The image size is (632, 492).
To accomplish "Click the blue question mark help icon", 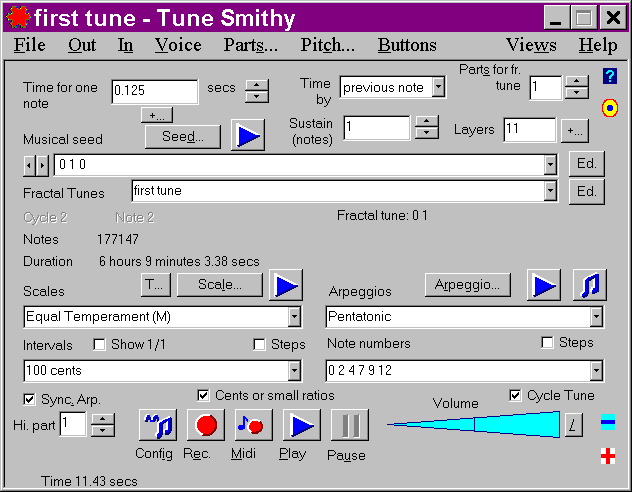I will pos(610,76).
